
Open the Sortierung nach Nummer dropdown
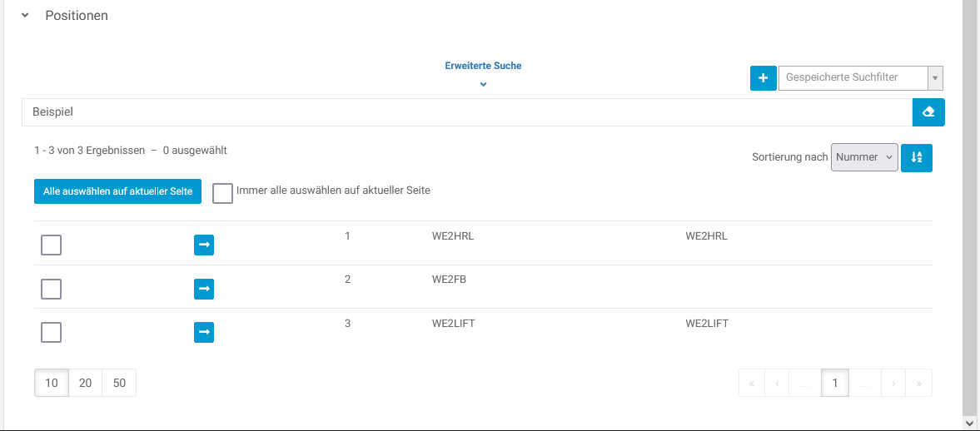(x=864, y=157)
